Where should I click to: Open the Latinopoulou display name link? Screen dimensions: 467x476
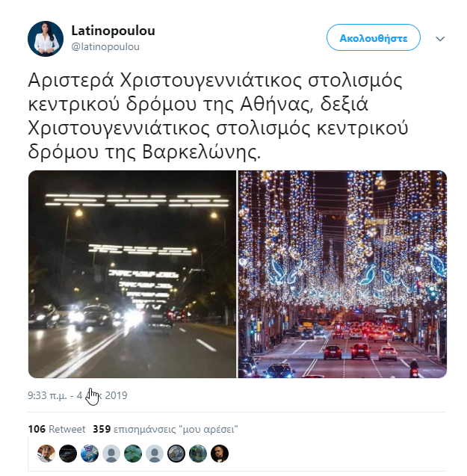coord(113,31)
